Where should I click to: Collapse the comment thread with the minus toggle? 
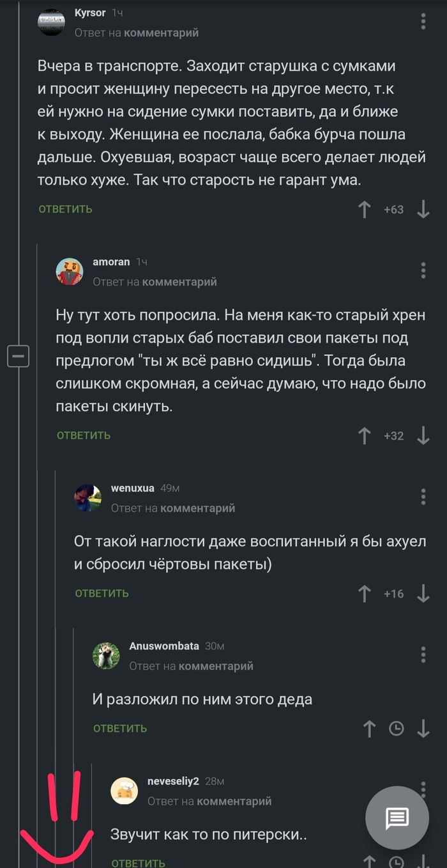point(19,357)
